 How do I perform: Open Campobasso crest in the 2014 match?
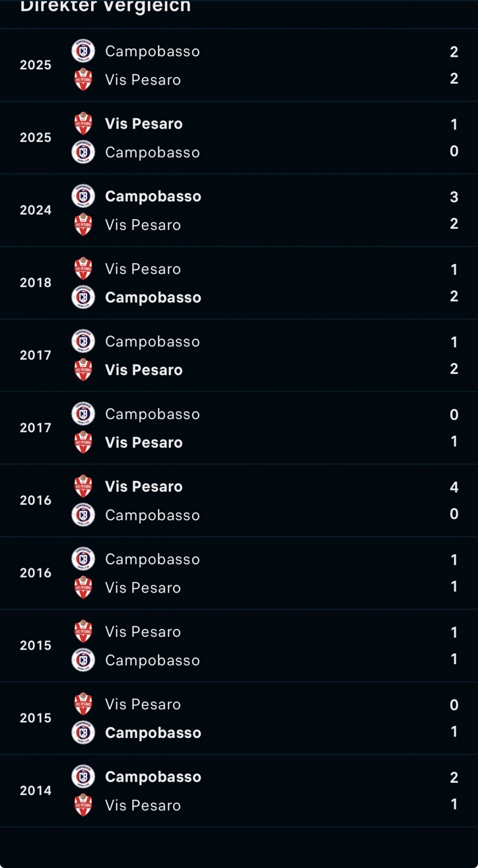pos(83,777)
